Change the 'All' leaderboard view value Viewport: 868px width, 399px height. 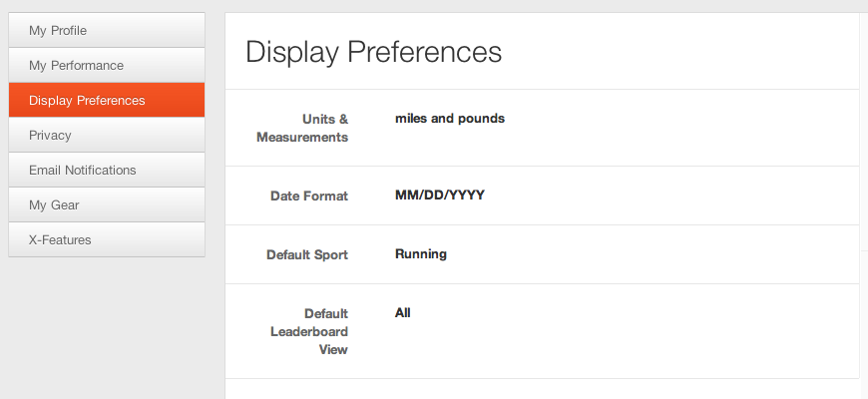(403, 312)
